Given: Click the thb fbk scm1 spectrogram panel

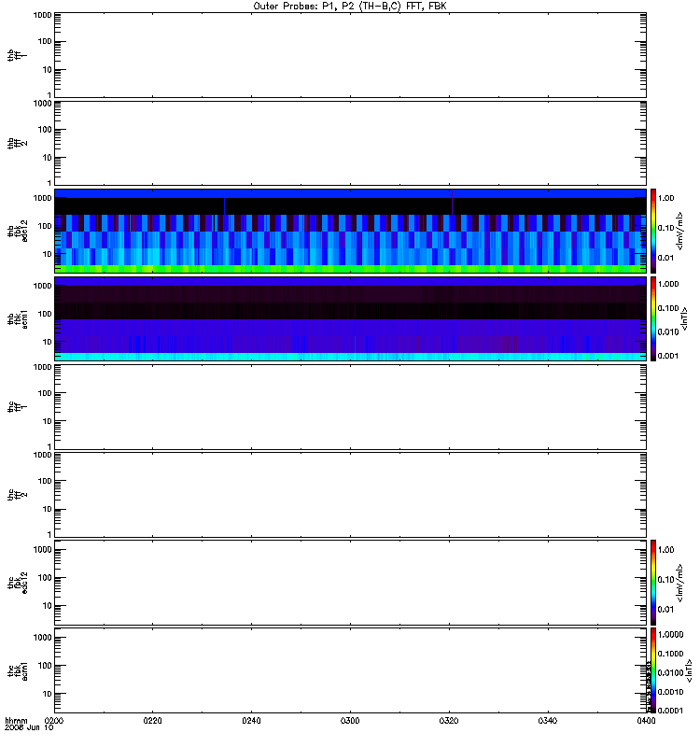Looking at the screenshot, I should tap(351, 318).
